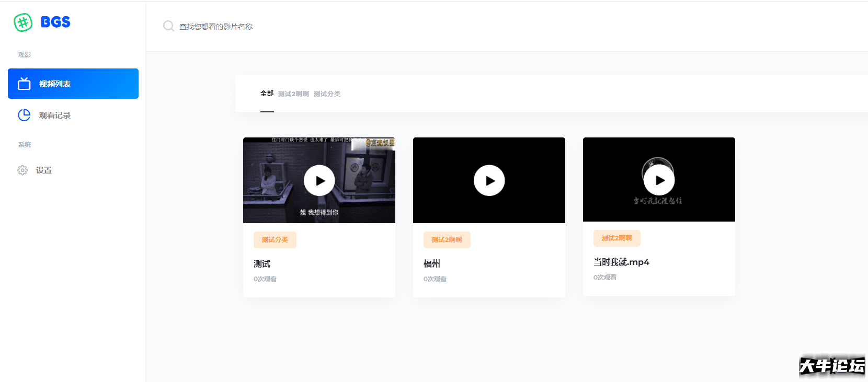Click the 测试分类 tag on first card
Viewport: 868px width, 382px height.
pyautogui.click(x=275, y=240)
